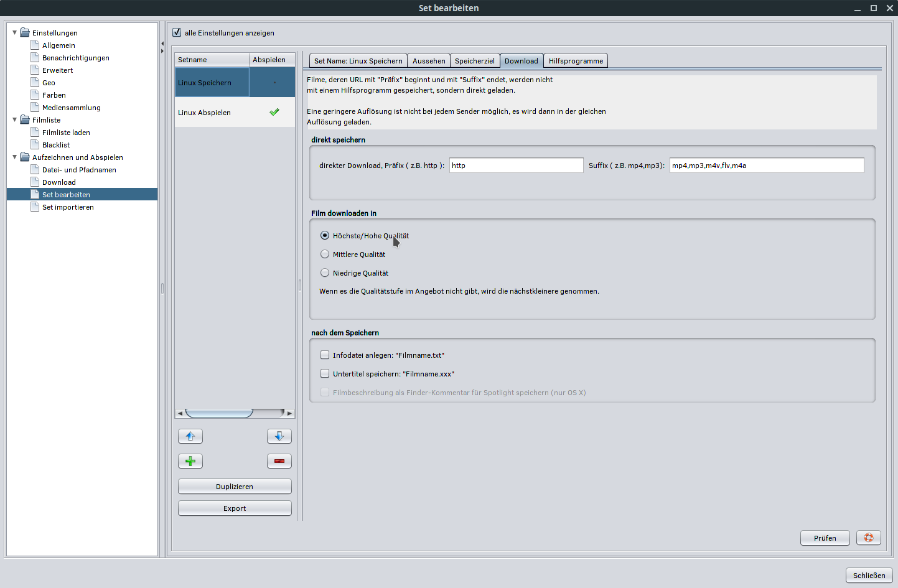Select Niedrige Qualität radio button
The height and width of the screenshot is (588, 898).
[x=325, y=273]
